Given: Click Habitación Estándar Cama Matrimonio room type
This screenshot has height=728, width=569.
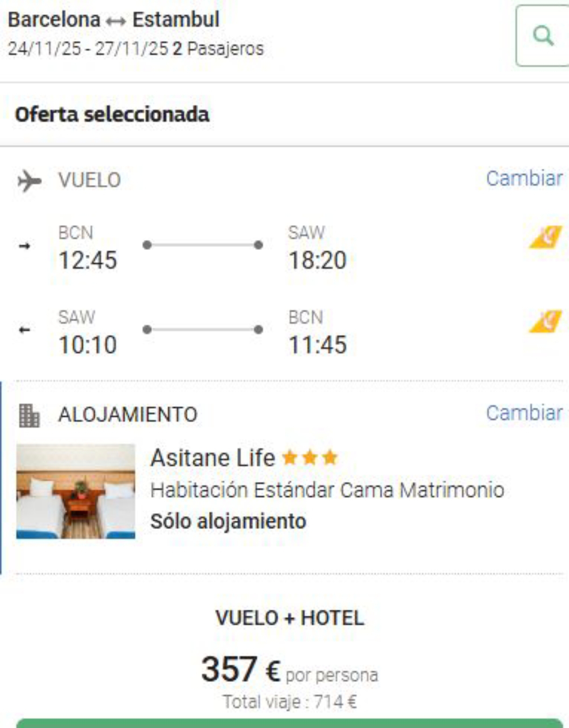Looking at the screenshot, I should 327,490.
